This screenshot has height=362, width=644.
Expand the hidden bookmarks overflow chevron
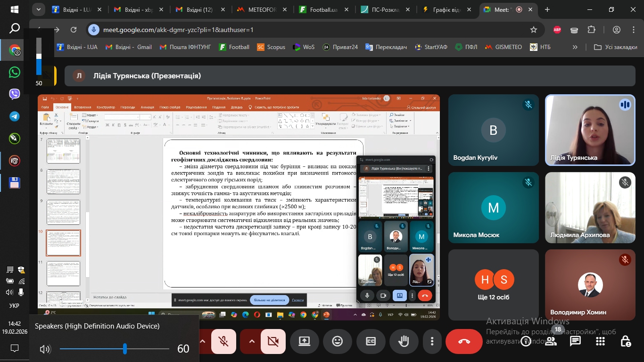pos(575,47)
